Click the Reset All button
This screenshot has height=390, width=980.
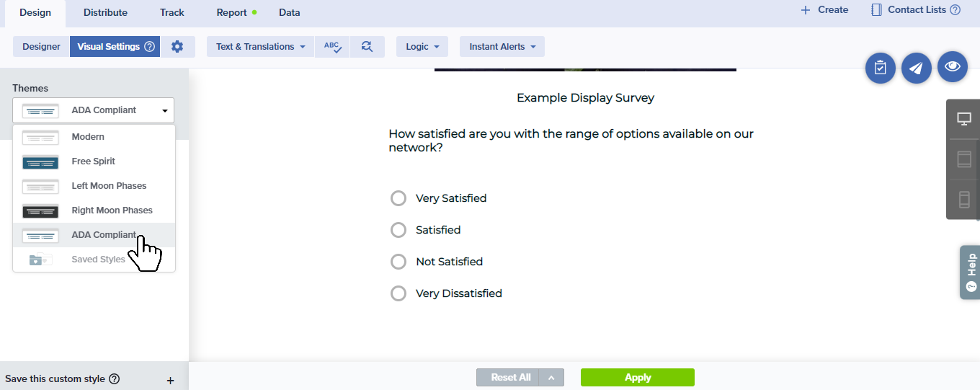point(510,378)
